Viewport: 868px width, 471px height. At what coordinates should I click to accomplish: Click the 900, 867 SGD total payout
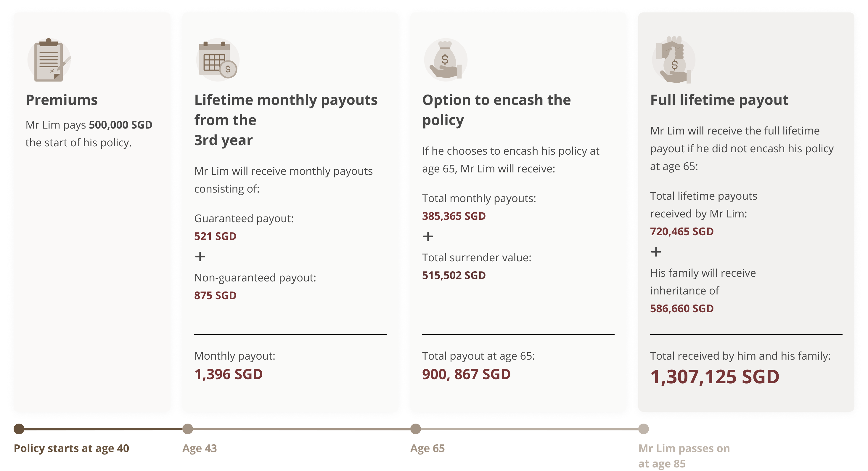466,374
